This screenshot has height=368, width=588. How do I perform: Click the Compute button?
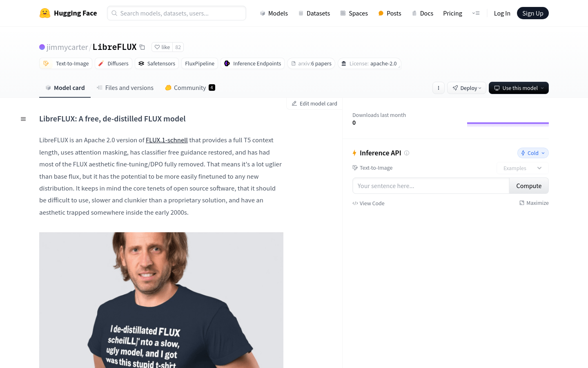coord(529,186)
